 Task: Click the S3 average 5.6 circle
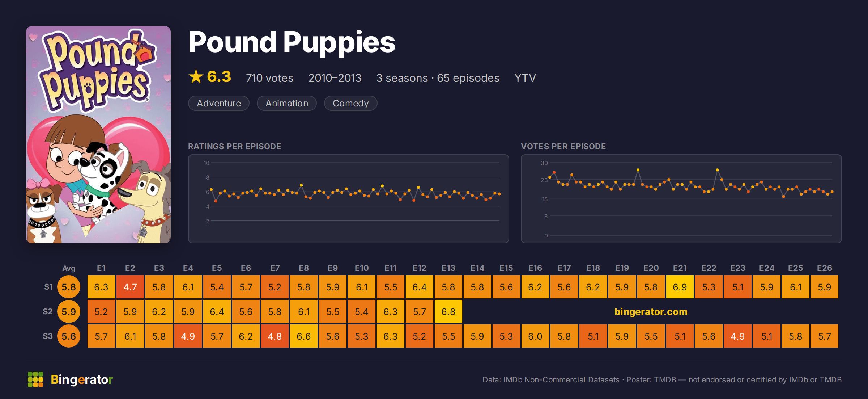click(x=69, y=336)
